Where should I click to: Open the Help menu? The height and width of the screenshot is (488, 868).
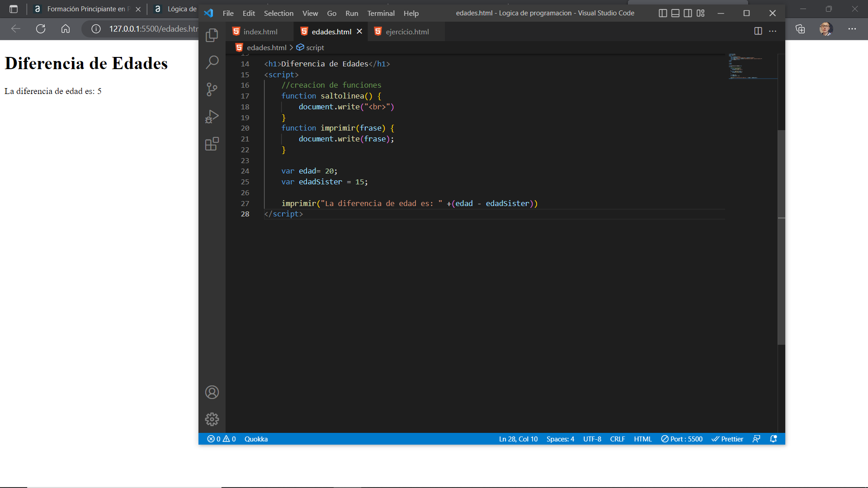coord(411,13)
